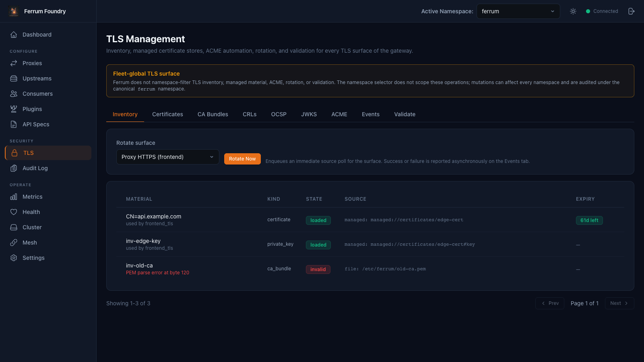The image size is (644, 362).
Task: Open Upstreams via its server icon
Action: [x=14, y=78]
